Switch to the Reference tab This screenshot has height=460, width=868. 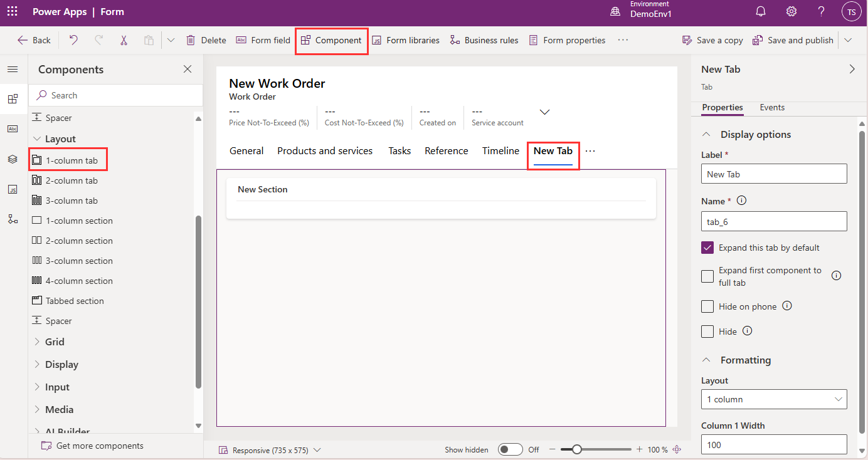click(x=447, y=151)
